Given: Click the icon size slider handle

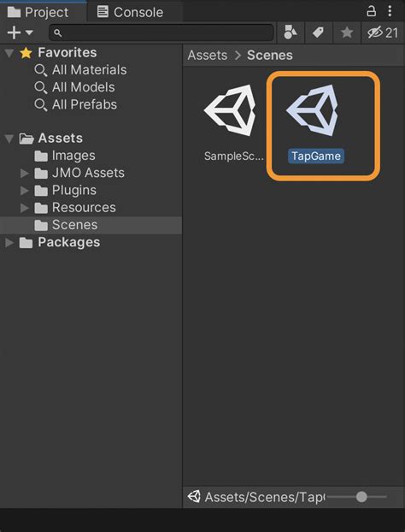Looking at the screenshot, I should click(361, 497).
